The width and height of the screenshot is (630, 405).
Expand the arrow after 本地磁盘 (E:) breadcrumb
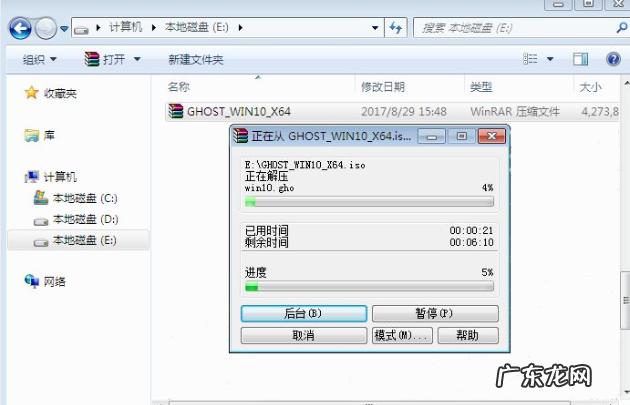click(x=240, y=28)
